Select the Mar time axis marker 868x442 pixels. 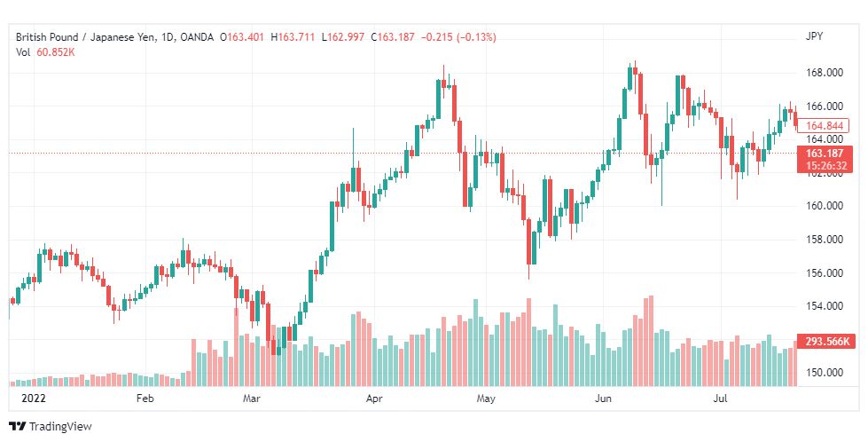[251, 399]
